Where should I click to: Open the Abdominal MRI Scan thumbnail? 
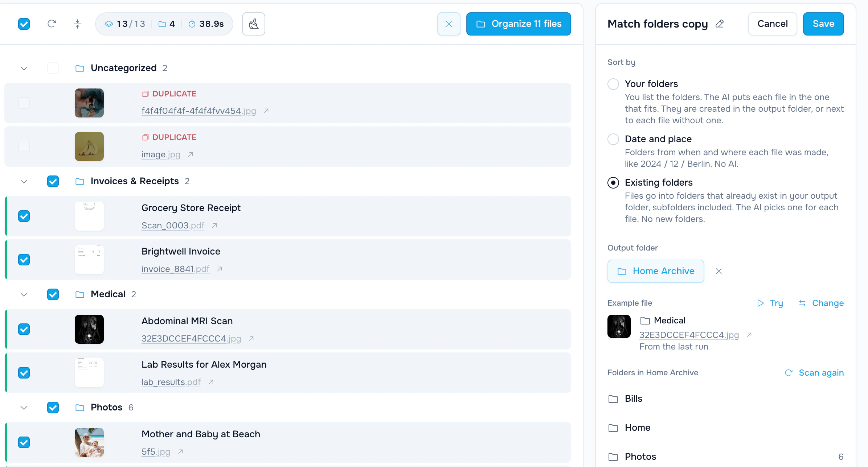89,329
